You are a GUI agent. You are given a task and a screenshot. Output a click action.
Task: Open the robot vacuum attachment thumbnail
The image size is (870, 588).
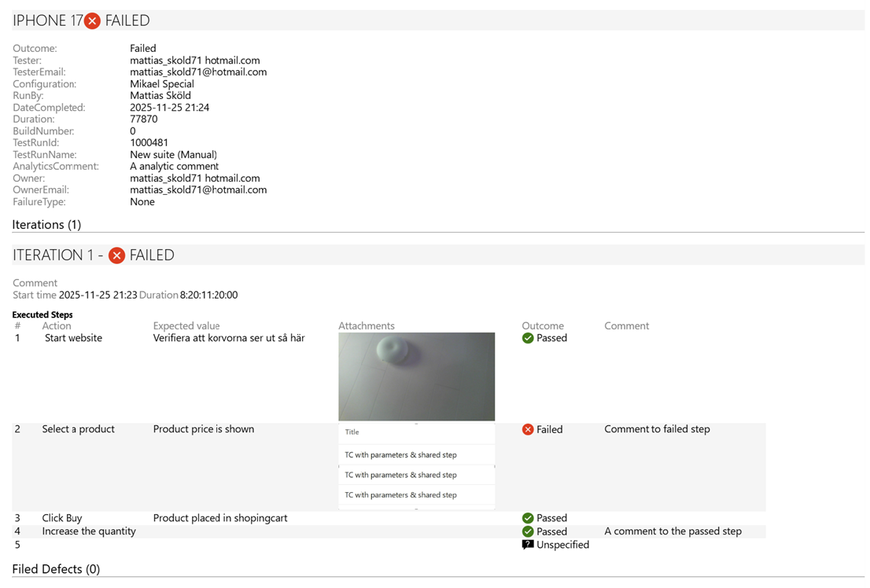(417, 377)
